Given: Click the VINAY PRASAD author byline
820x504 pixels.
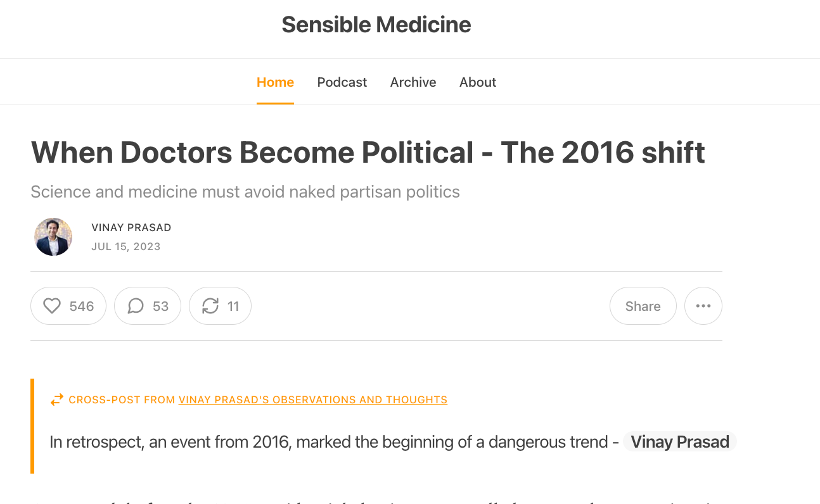Looking at the screenshot, I should coord(131,227).
